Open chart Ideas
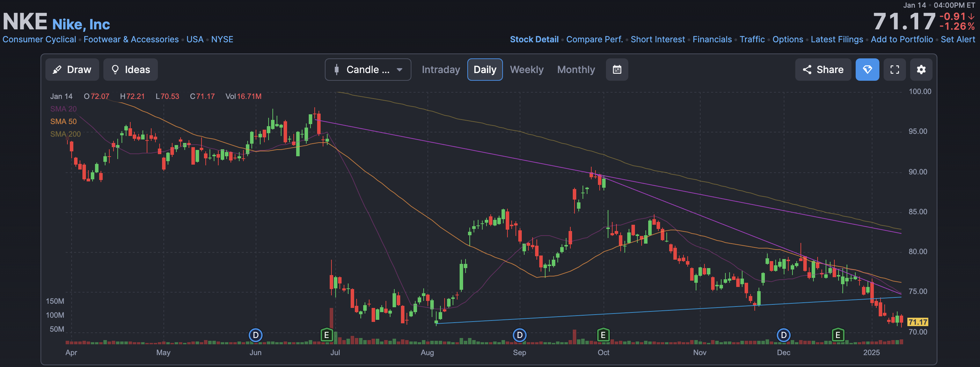This screenshot has height=367, width=980. coord(131,70)
